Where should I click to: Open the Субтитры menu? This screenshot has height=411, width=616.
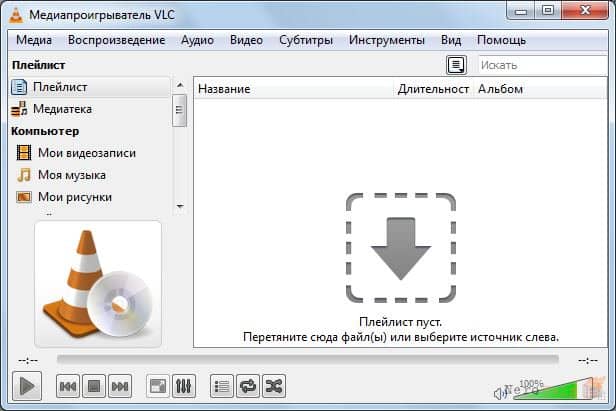coord(306,40)
